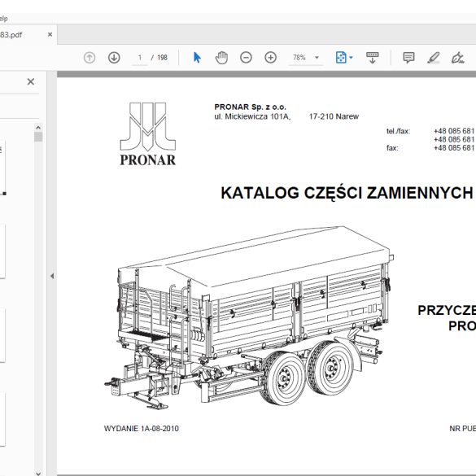This screenshot has width=476, height=476.
Task: Go to the next page arrow
Action: tap(114, 58)
